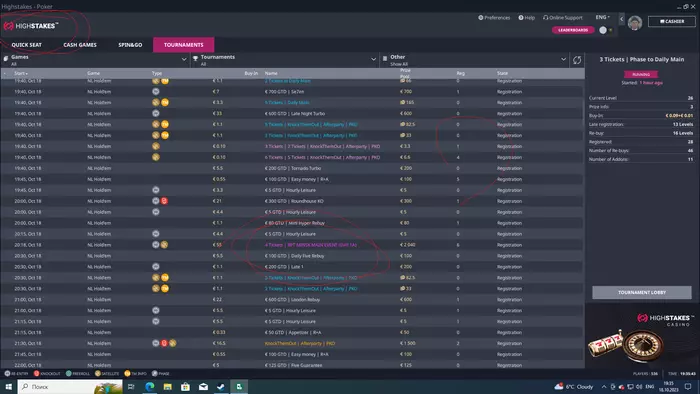Open the ENG language dropdown
This screenshot has width=700, height=394.
click(602, 17)
